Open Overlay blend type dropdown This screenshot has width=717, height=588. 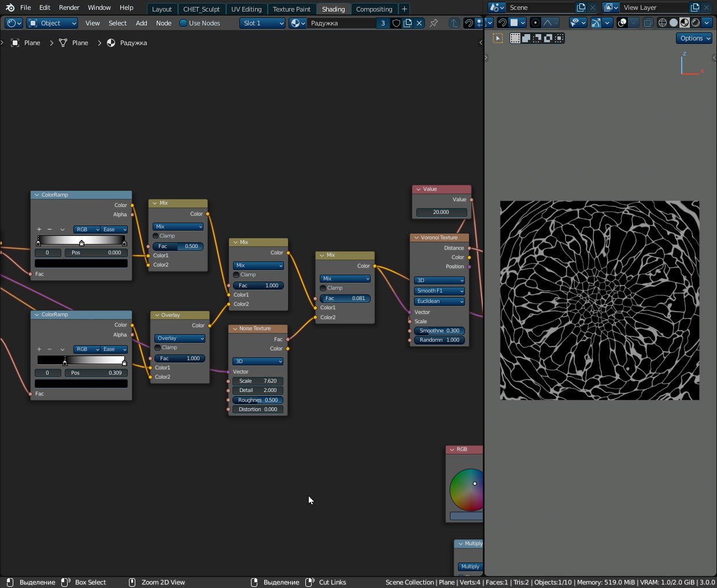pyautogui.click(x=180, y=338)
